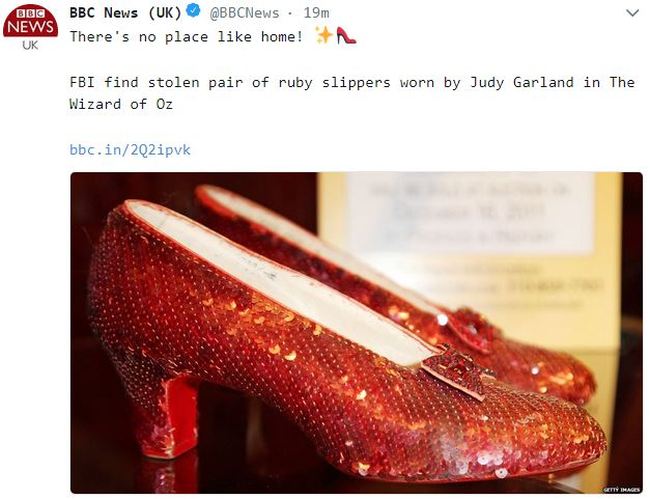The height and width of the screenshot is (499, 650).
Task: Click the blue verified badge
Action: 193,11
